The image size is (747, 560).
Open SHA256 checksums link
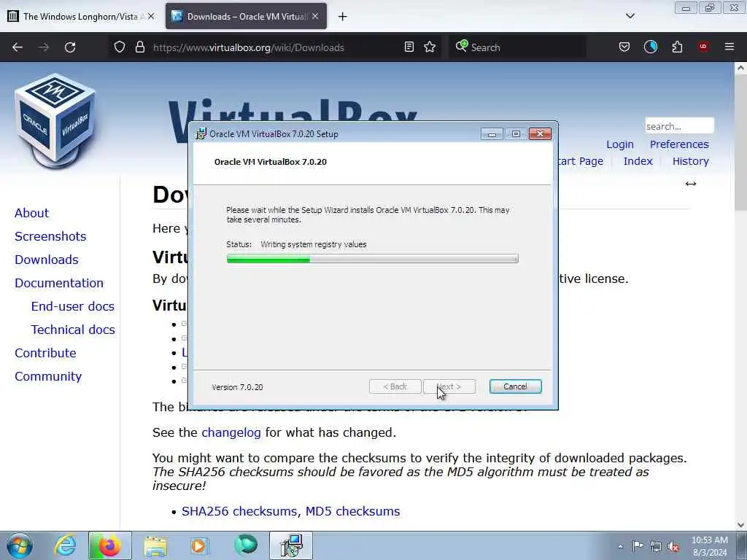241,511
